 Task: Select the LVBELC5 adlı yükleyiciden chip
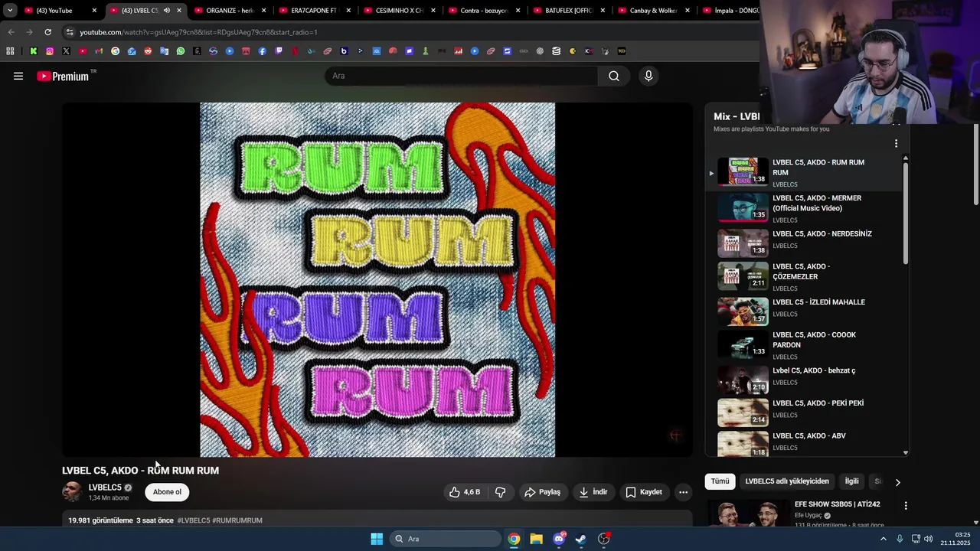coord(787,481)
